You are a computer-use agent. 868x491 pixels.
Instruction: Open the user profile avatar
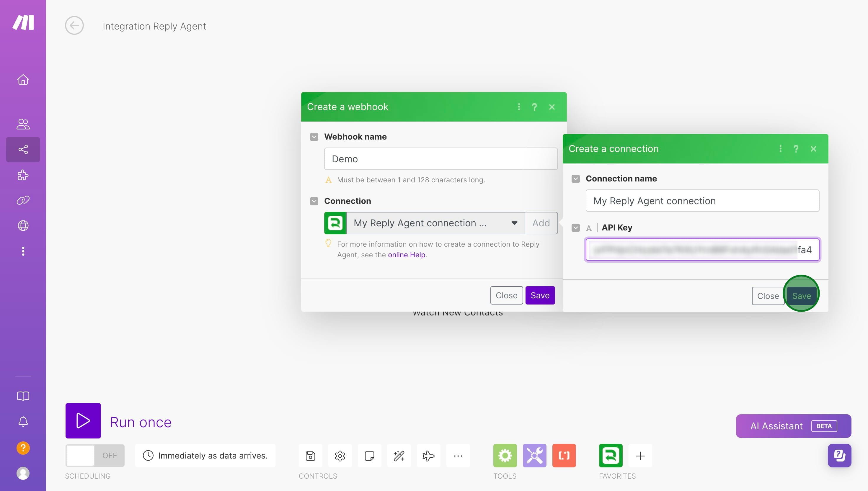[x=23, y=474]
